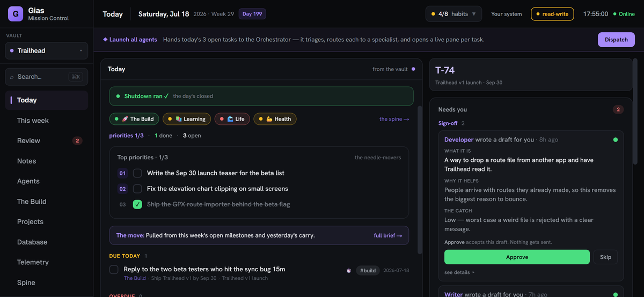
Task: Check off the launch teaser priority
Action: tap(137, 173)
